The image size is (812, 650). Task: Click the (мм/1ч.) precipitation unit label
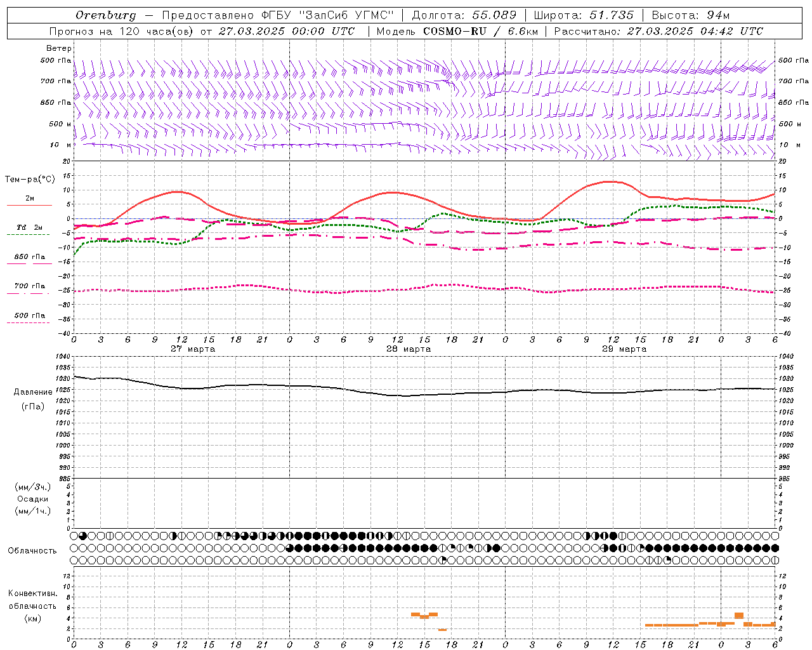pos(33,511)
